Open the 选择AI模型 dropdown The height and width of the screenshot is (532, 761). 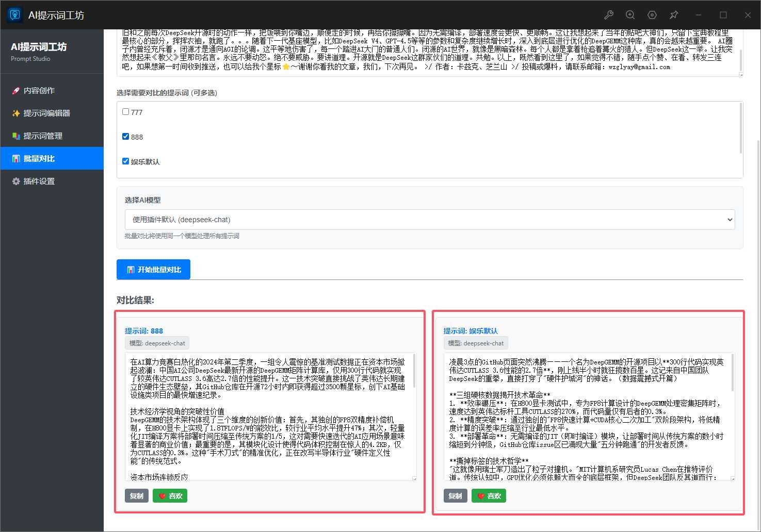click(430, 220)
